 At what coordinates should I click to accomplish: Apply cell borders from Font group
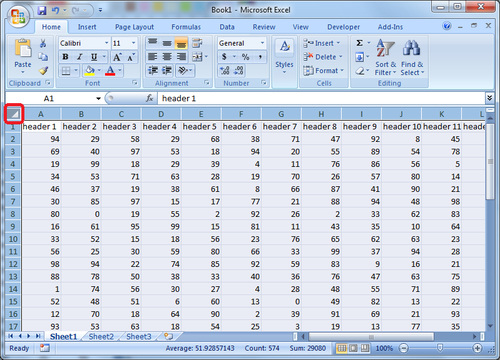pos(66,71)
